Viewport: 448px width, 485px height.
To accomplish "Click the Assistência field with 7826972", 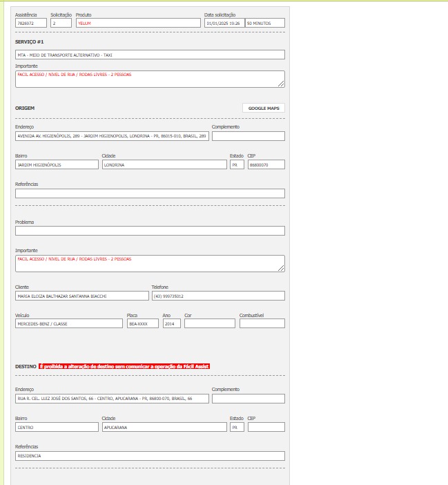I will coord(31,23).
